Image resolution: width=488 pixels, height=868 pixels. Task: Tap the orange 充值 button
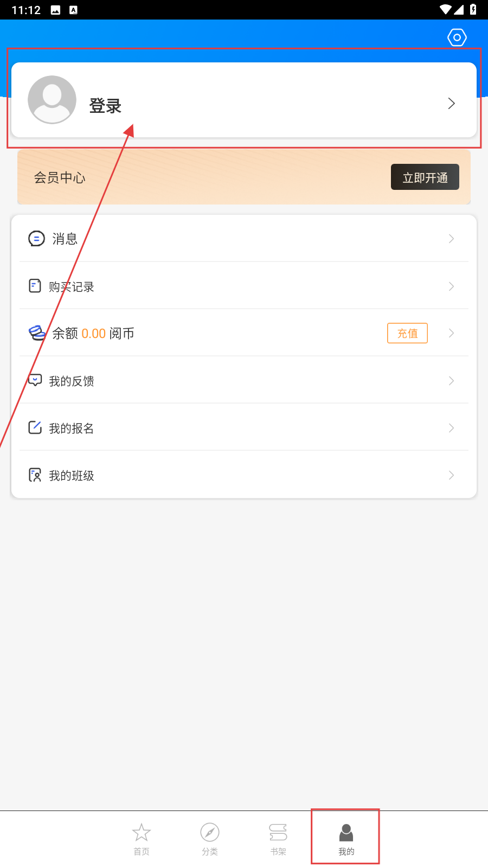click(407, 333)
